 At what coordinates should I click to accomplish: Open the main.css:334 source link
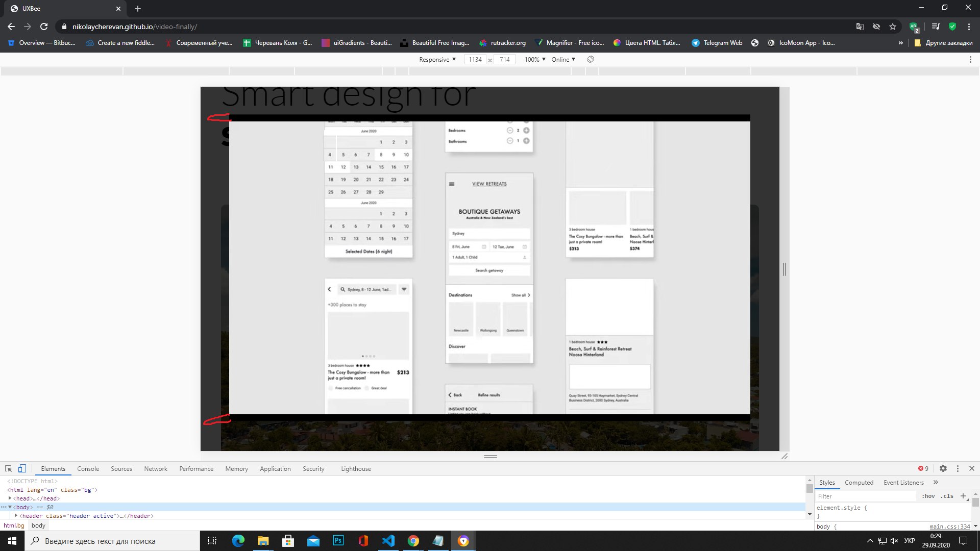click(950, 527)
